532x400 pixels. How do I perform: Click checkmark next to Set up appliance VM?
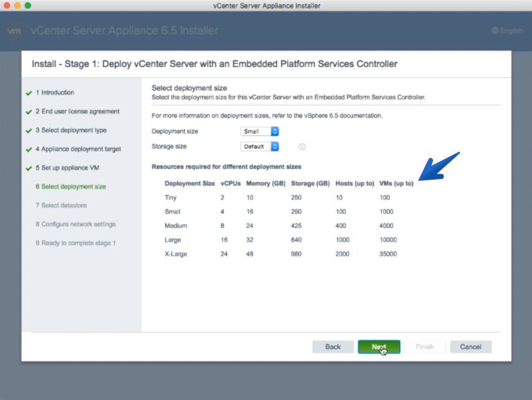29,168
